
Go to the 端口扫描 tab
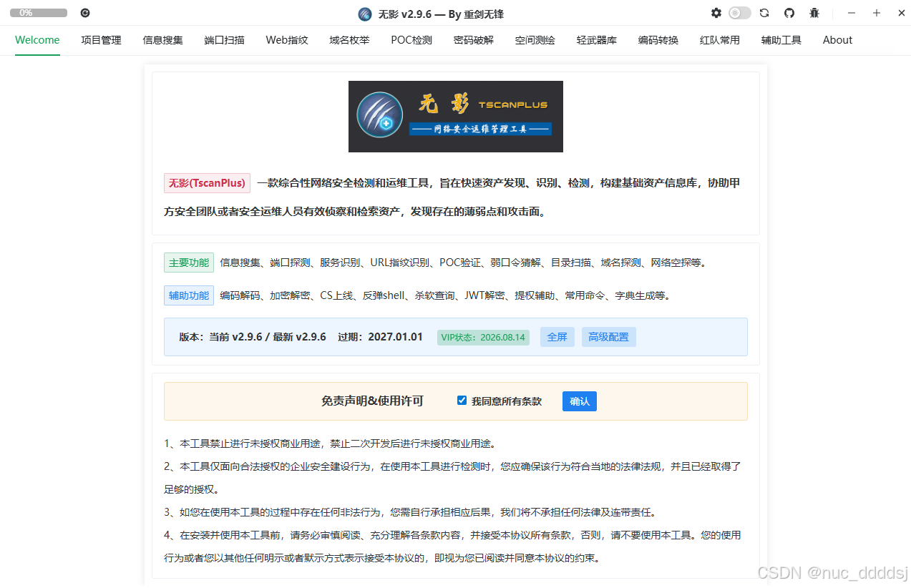click(x=224, y=40)
